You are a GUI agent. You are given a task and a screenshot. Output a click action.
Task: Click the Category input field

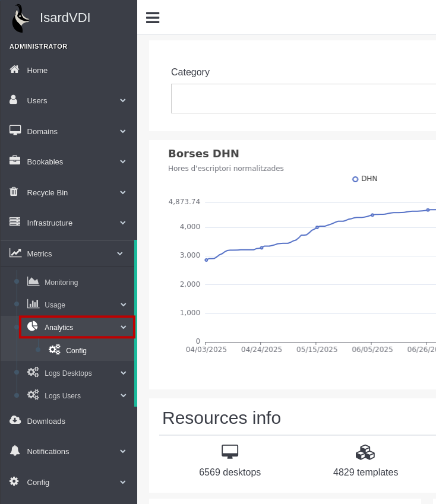coord(303,99)
